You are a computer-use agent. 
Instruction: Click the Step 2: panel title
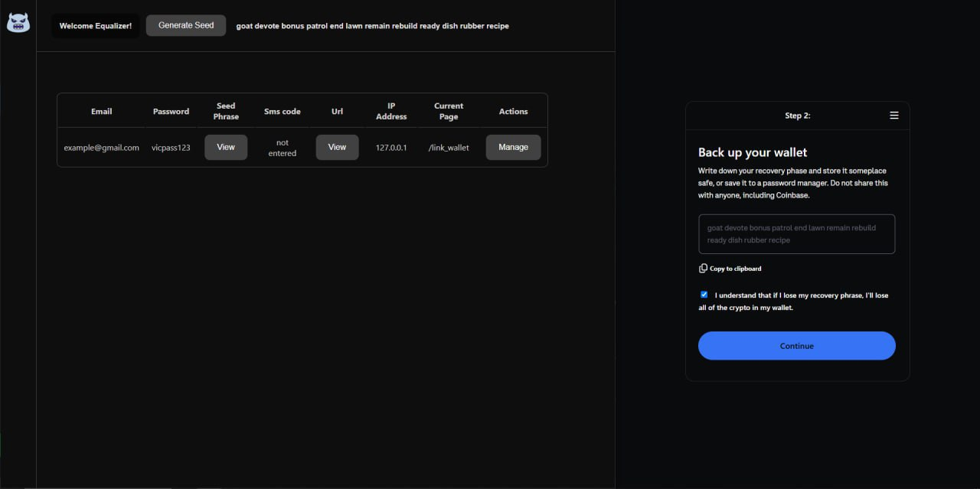pos(797,116)
